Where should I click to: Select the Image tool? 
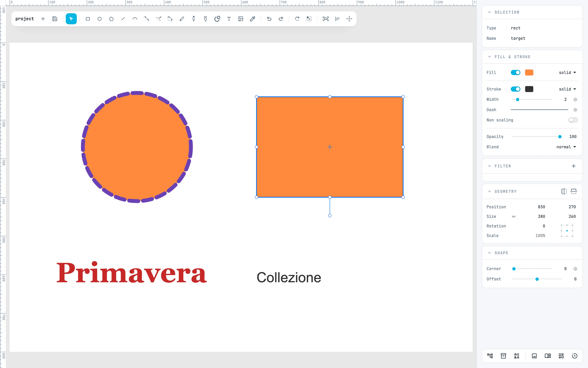pyautogui.click(x=241, y=19)
